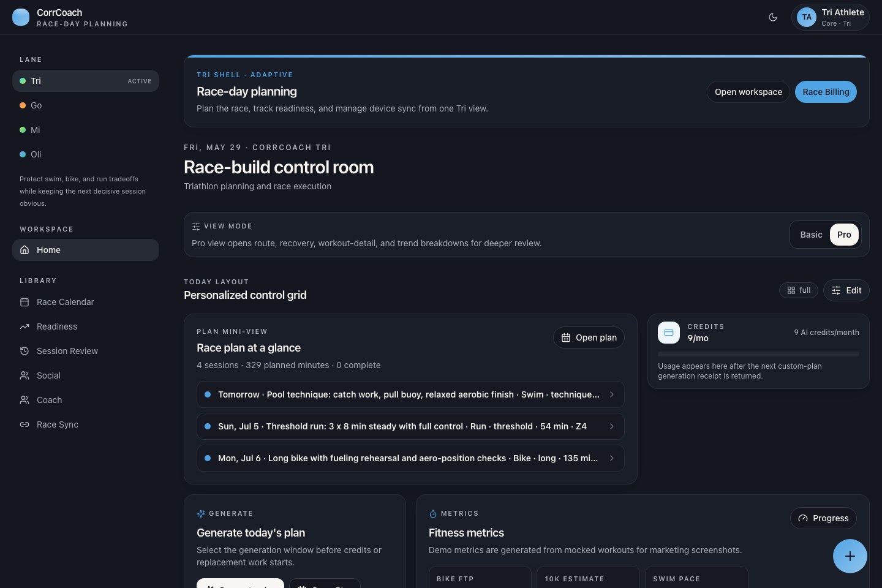Click the SWIM PACE metric card
Viewport: 882px width, 588px height.
pos(696,577)
